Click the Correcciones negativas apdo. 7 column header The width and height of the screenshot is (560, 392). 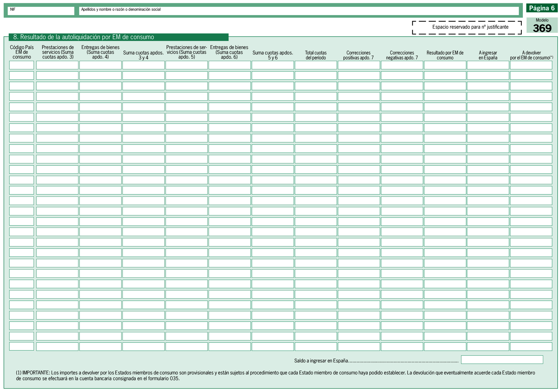(402, 55)
